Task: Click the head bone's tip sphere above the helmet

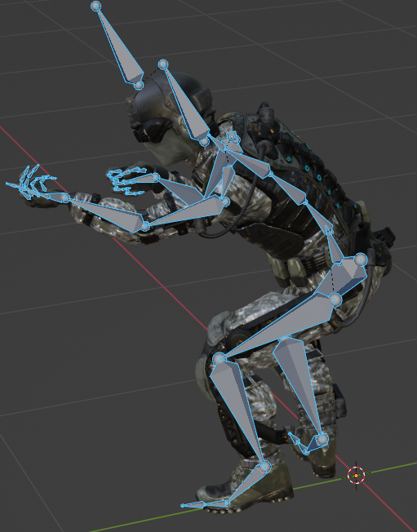Action: [x=163, y=64]
